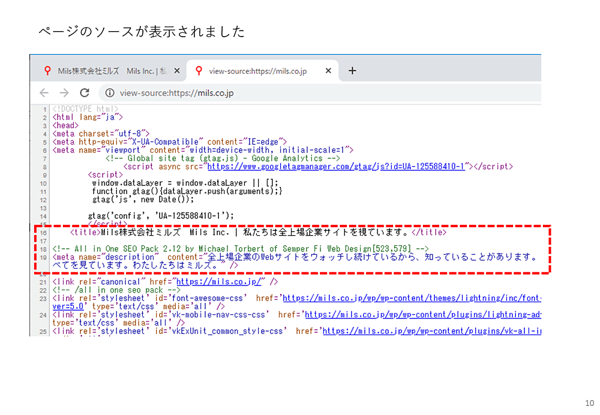Click the ver=5.0 link continuation
This screenshot has width=600, height=415.
click(68, 306)
